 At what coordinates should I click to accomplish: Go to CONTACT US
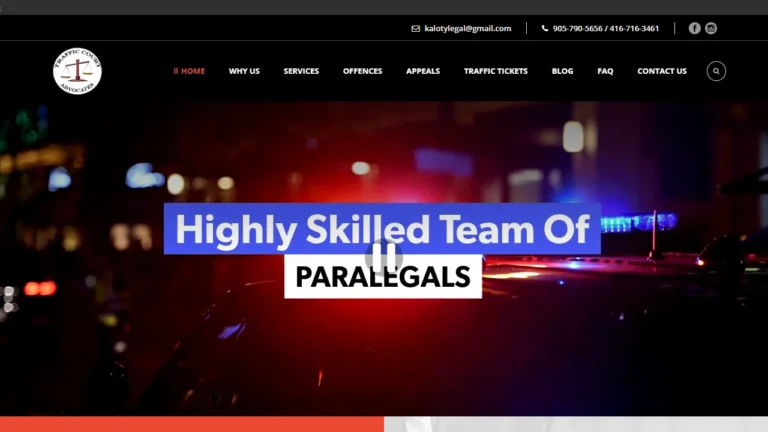pos(662,71)
